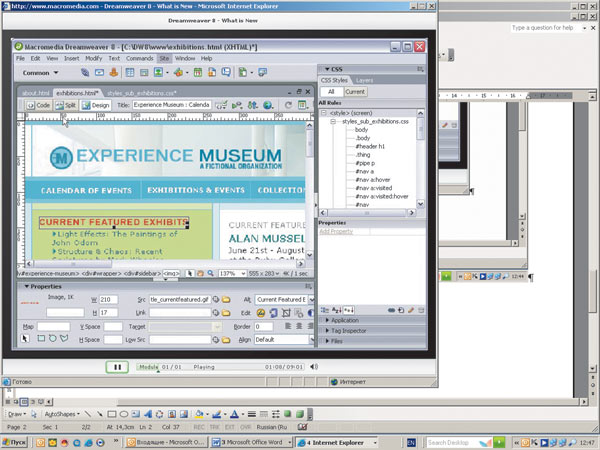Pause the tutorial video playback

(117, 367)
